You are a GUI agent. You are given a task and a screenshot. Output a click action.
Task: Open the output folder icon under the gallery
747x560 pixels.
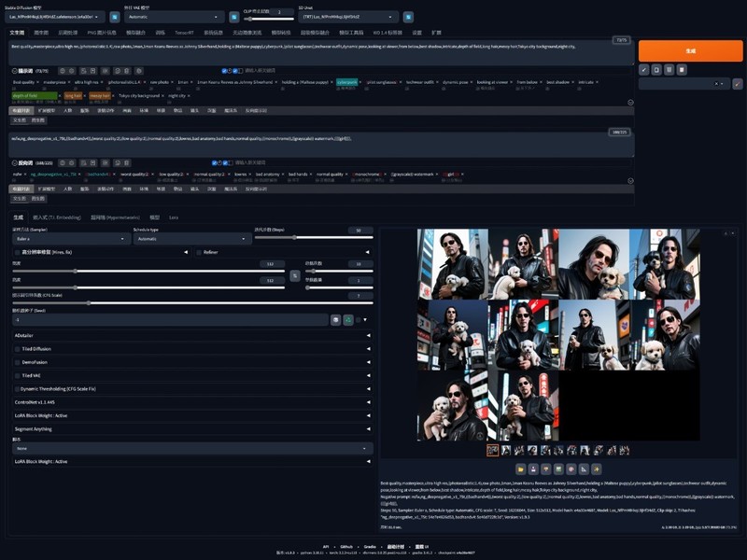[x=520, y=469]
